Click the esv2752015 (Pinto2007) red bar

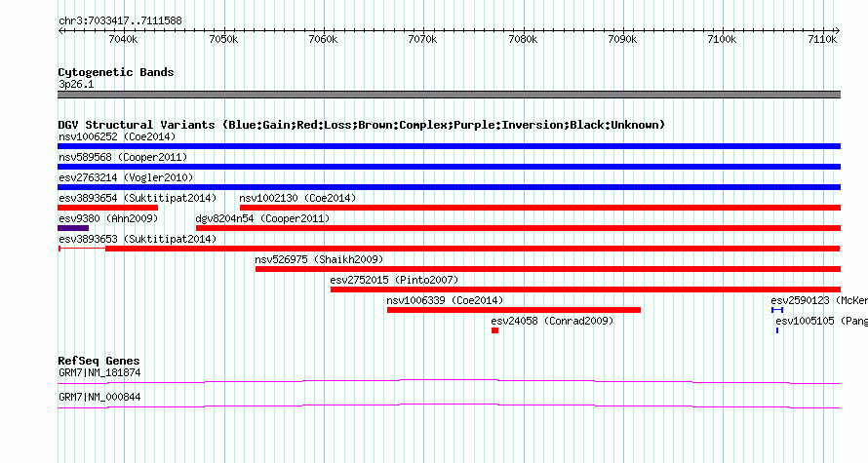point(586,289)
